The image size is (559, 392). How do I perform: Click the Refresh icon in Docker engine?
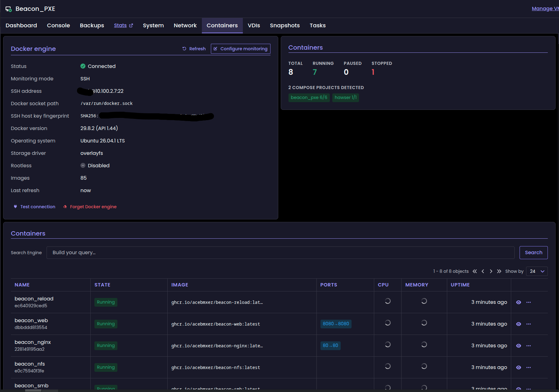tap(184, 49)
